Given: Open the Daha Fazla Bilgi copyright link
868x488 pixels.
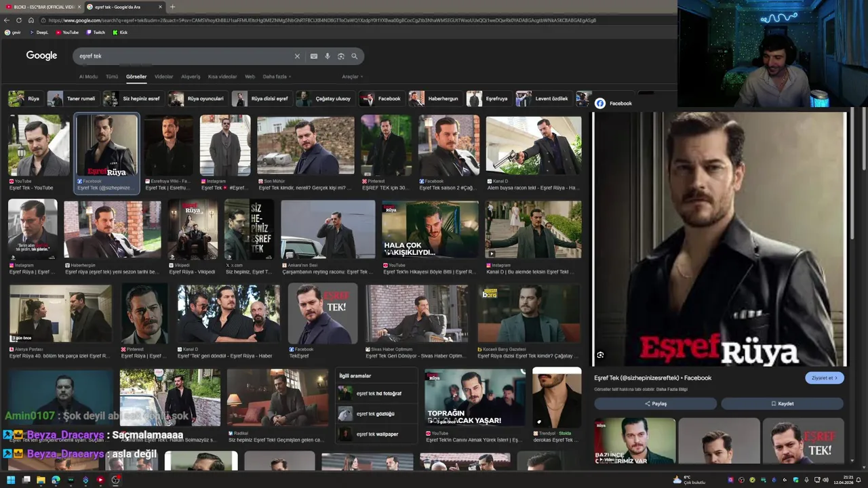Looking at the screenshot, I should 671,389.
